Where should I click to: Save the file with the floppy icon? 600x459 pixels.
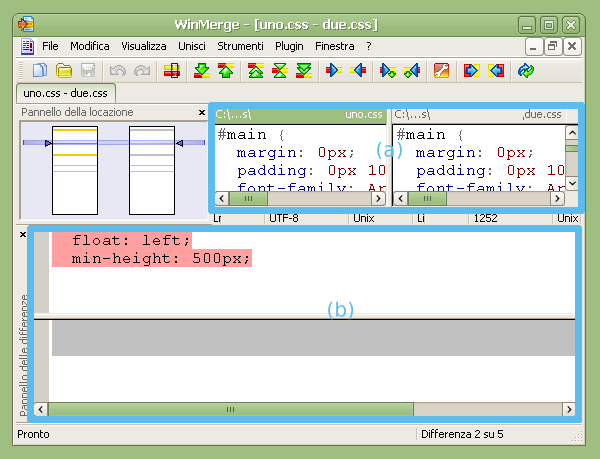(88, 70)
